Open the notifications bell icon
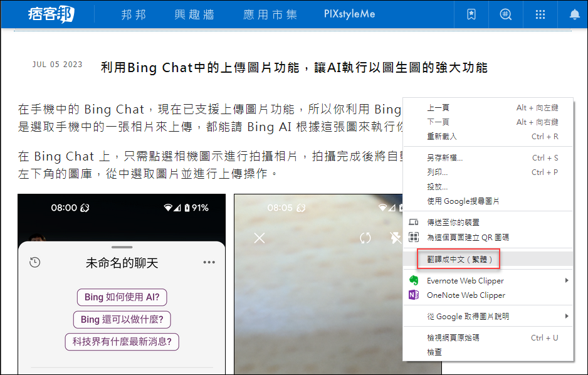Screen dimensions: 588x375 point(574,14)
